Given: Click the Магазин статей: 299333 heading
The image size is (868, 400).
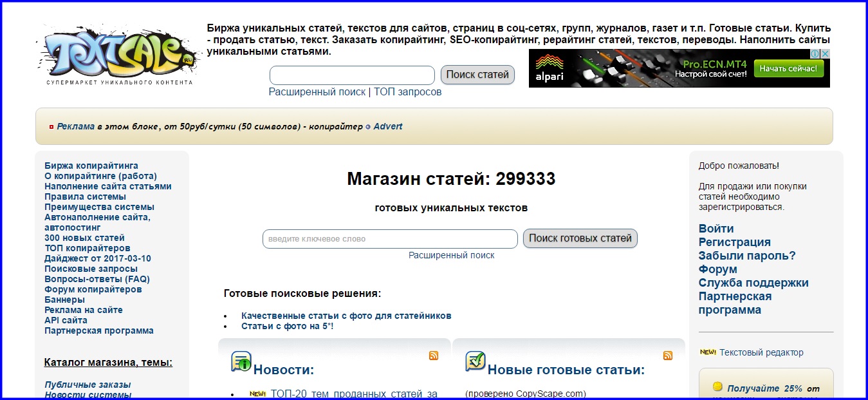Looking at the screenshot, I should click(451, 179).
